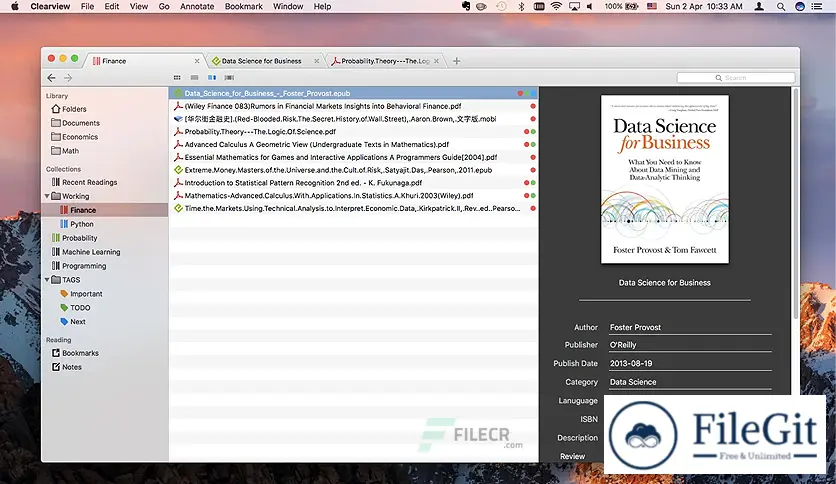Select Extreme.Money epub file

pos(353,170)
